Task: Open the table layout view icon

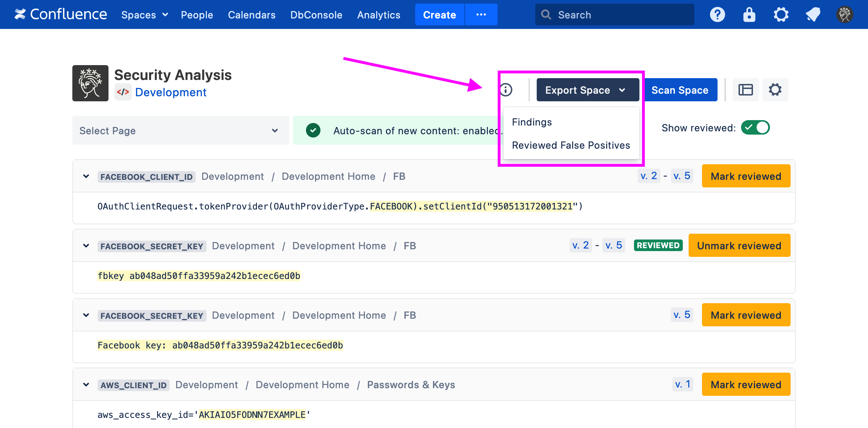Action: click(745, 90)
